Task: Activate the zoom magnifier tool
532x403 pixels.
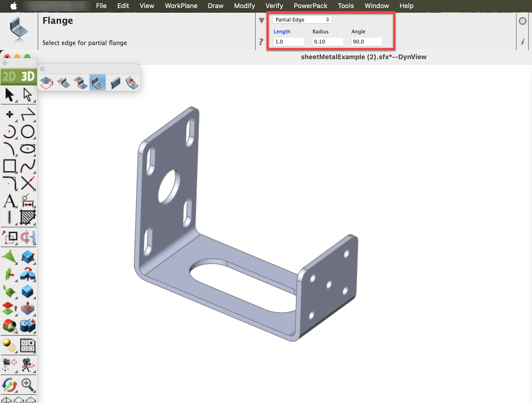Action: tap(28, 384)
